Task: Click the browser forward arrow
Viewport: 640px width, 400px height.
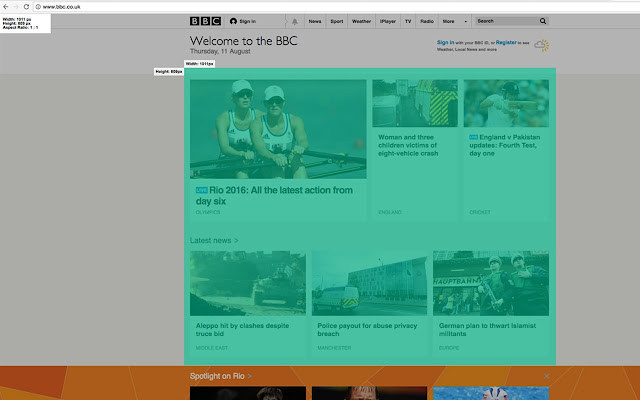Action: point(16,7)
